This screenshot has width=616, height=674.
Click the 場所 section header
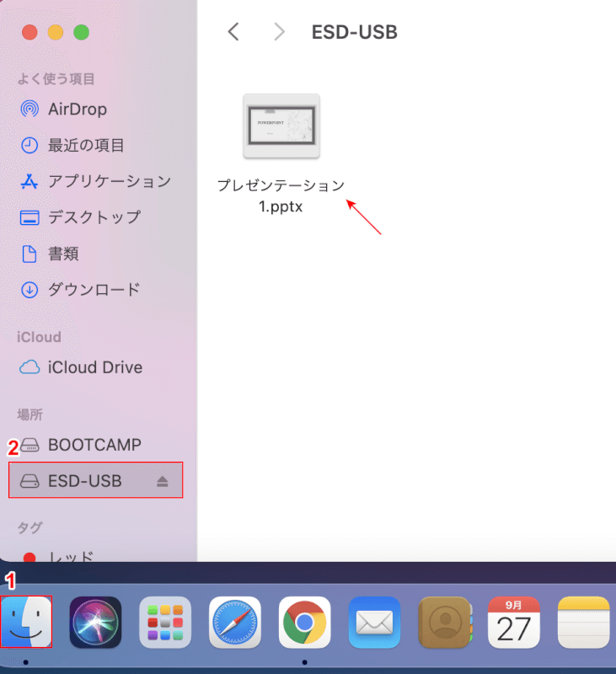pyautogui.click(x=30, y=415)
